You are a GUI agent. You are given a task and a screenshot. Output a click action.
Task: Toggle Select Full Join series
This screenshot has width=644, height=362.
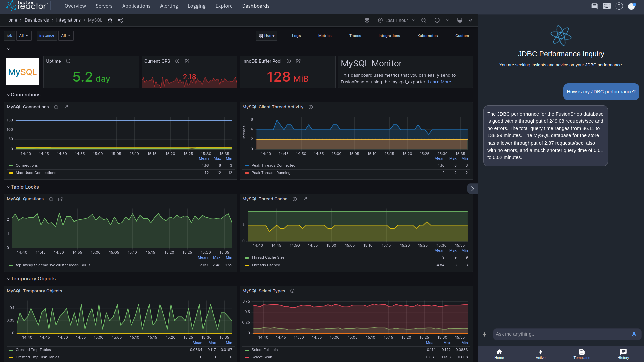[x=265, y=350]
